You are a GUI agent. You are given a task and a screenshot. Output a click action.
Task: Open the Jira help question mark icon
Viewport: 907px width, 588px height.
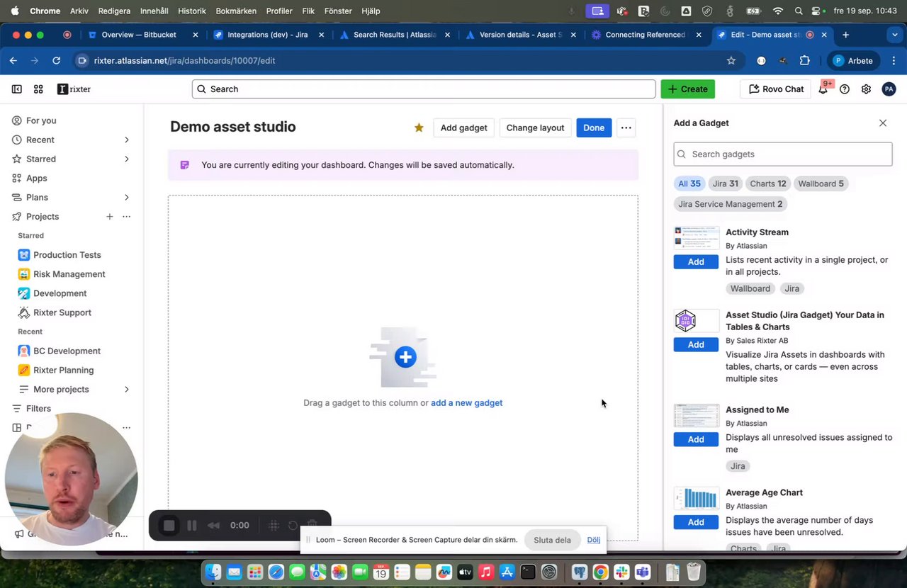click(x=845, y=89)
